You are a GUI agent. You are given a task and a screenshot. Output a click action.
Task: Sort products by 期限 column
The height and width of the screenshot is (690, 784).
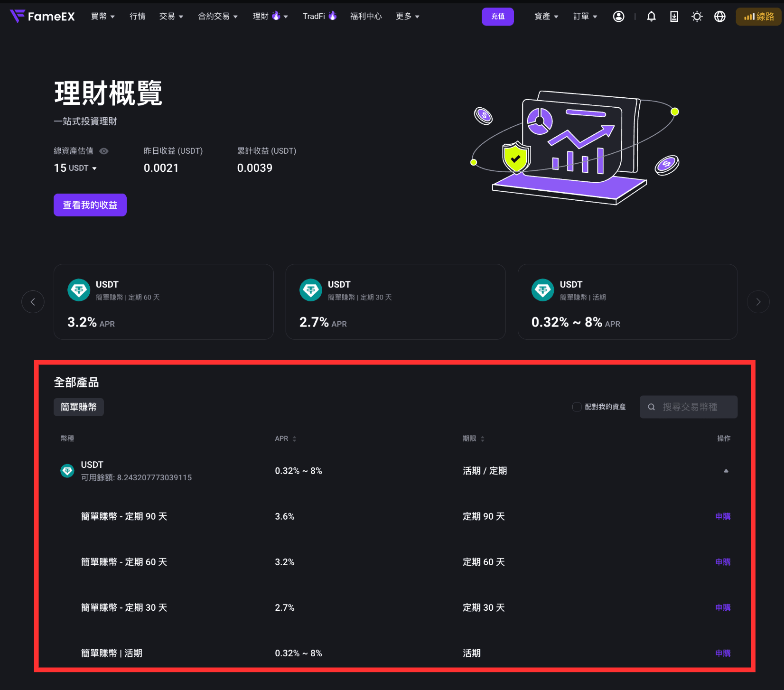pos(474,438)
